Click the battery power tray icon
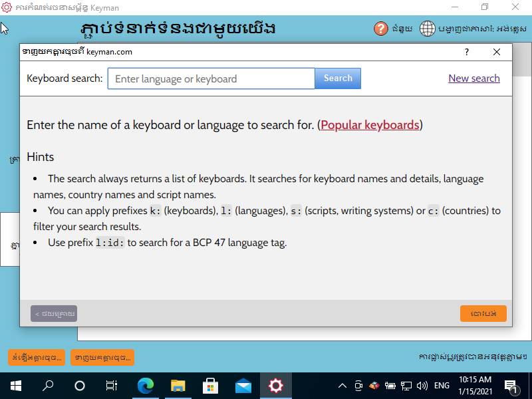This screenshot has height=399, width=532. pos(390,386)
